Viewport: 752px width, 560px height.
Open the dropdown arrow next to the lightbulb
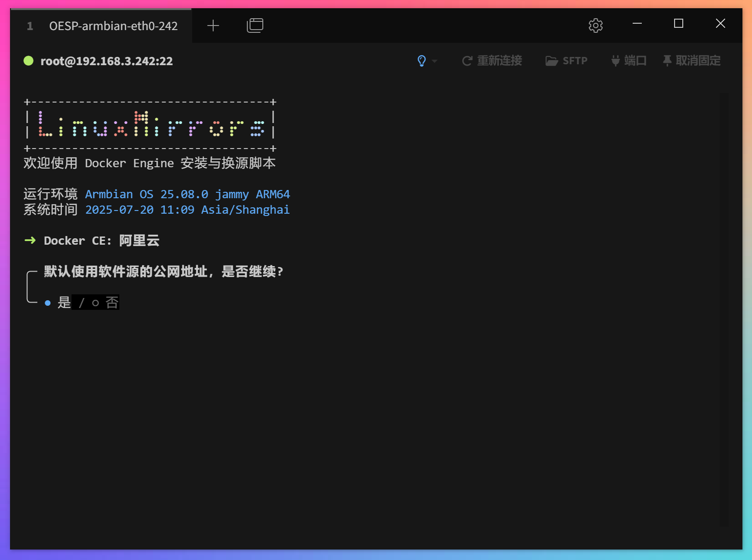pyautogui.click(x=435, y=62)
